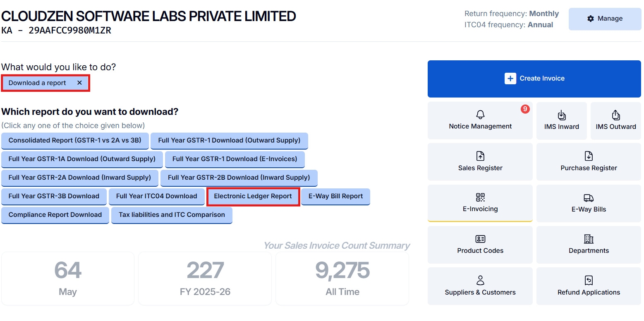Open IMS Outward icon tile
Screen dimensions: 644x321
616,115
